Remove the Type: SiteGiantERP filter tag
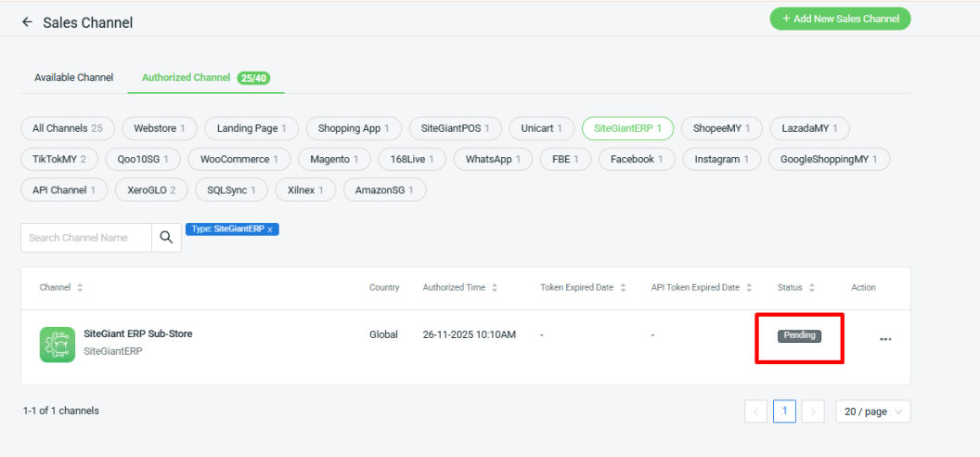This screenshot has width=980, height=457. (270, 229)
